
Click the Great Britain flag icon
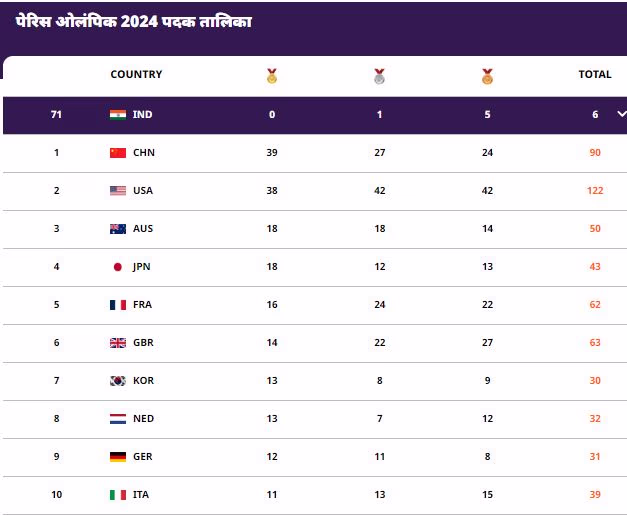[x=118, y=343]
